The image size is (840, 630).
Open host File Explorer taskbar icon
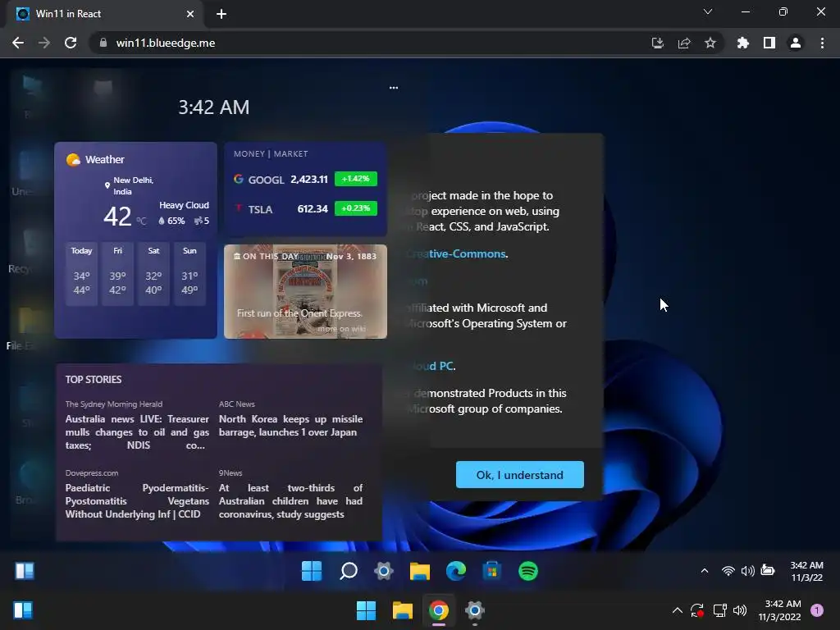tap(402, 610)
